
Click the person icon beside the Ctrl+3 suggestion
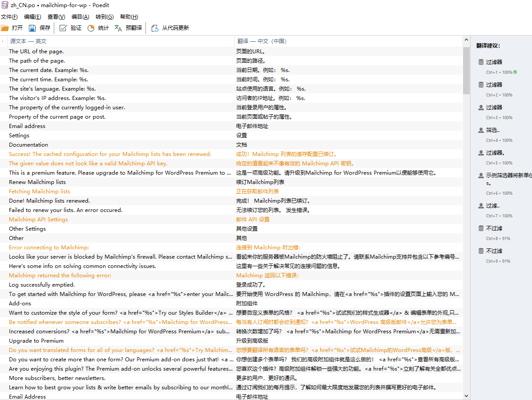(x=480, y=107)
